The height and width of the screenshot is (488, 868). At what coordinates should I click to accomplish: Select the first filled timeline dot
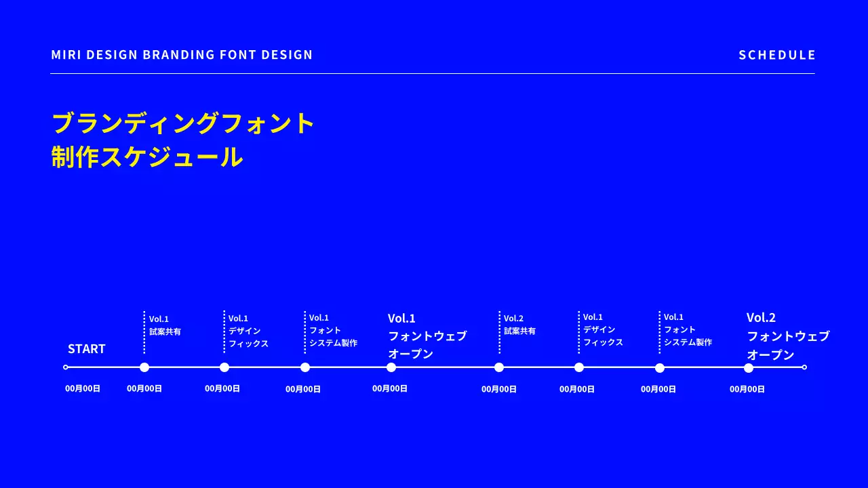[144, 367]
